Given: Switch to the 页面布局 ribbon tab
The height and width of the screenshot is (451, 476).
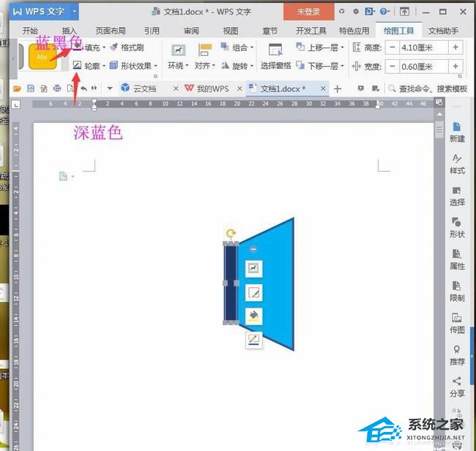Looking at the screenshot, I should point(111,31).
